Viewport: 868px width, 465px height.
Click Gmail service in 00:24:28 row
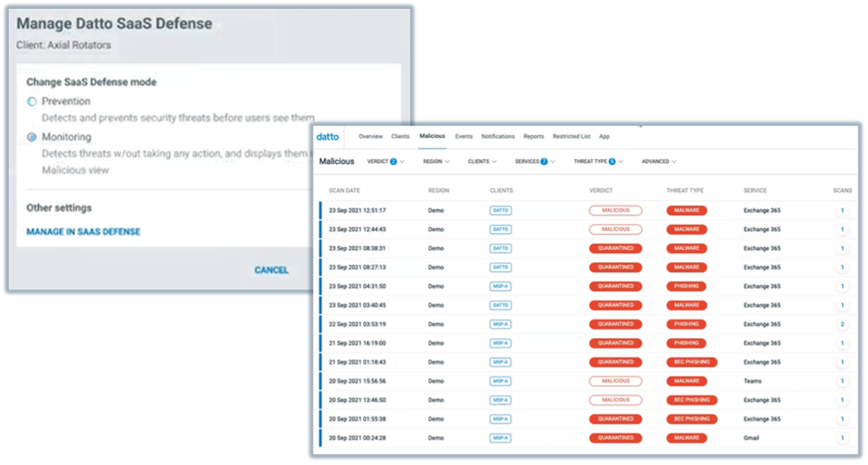(751, 438)
